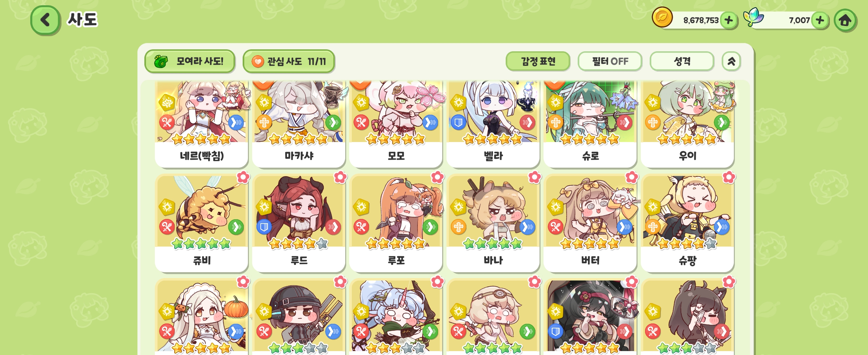Add crystal leaf currency with plus icon

tap(820, 20)
